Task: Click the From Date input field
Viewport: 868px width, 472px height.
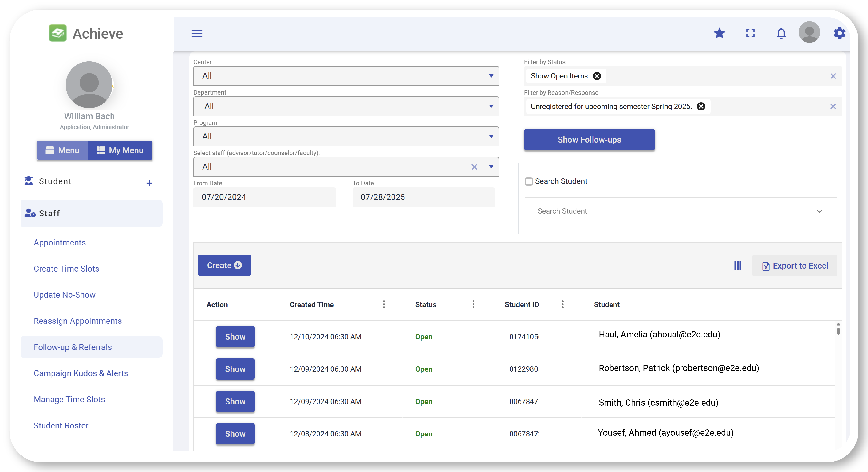Action: pyautogui.click(x=264, y=197)
